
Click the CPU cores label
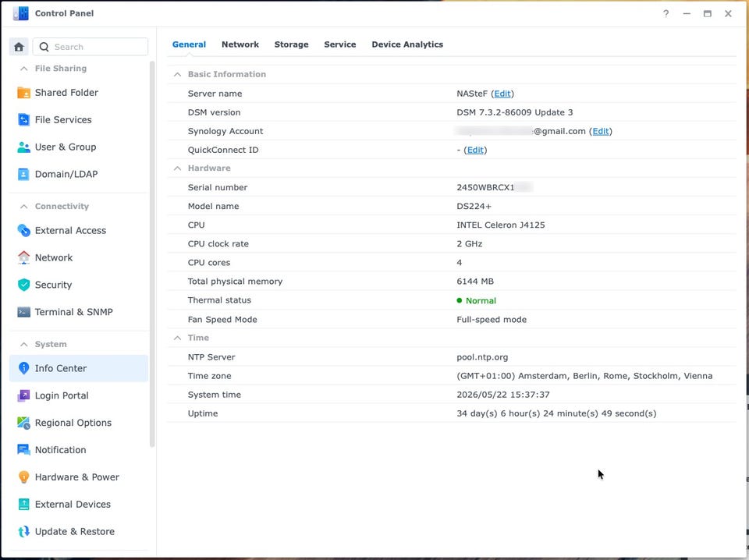tap(209, 263)
